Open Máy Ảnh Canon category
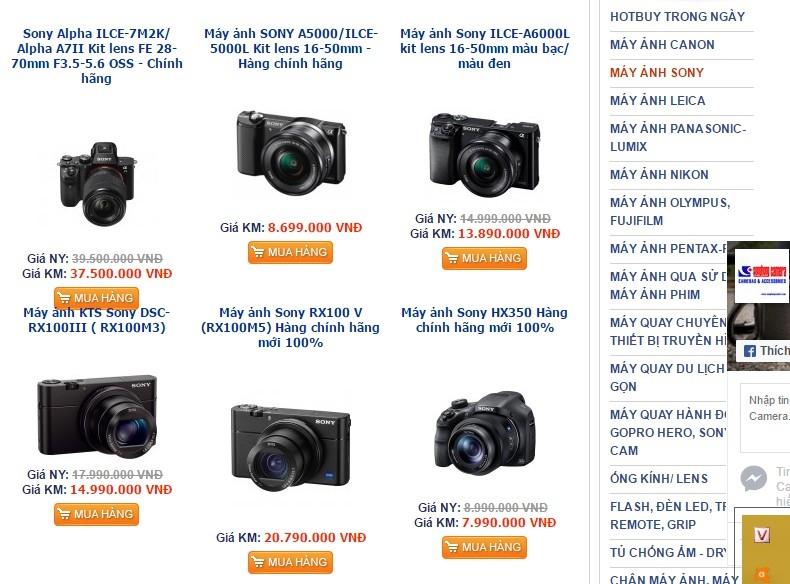 tap(662, 45)
